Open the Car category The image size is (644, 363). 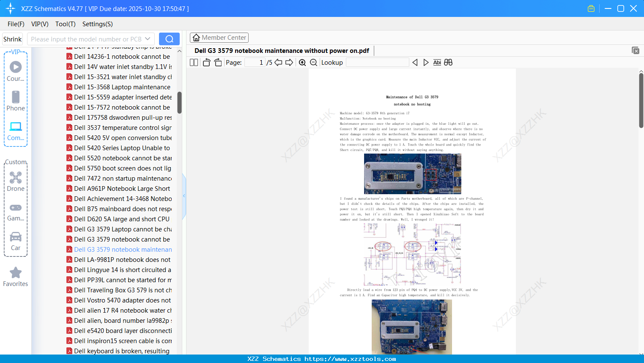(16, 241)
